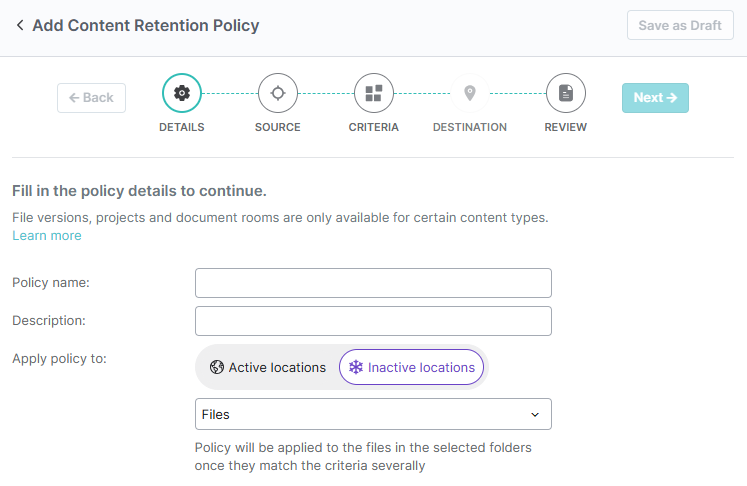
Task: Open the Review document step icon
Action: [x=566, y=93]
